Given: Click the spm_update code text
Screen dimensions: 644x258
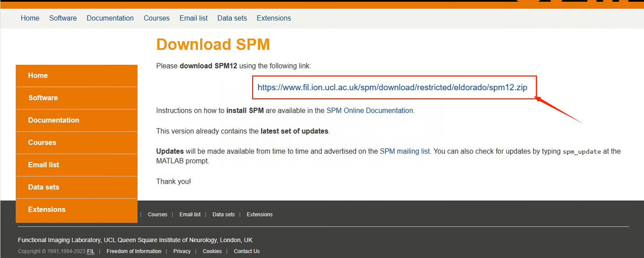Looking at the screenshot, I should (x=582, y=152).
